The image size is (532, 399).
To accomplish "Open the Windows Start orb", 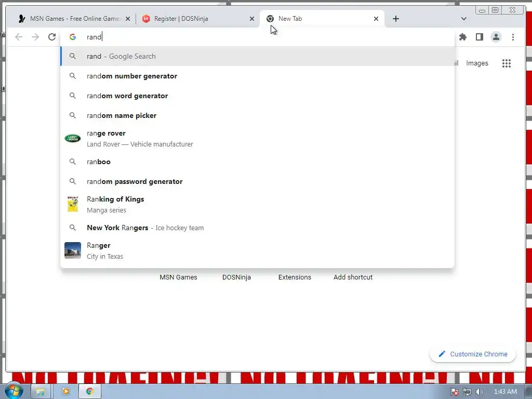I will click(14, 391).
